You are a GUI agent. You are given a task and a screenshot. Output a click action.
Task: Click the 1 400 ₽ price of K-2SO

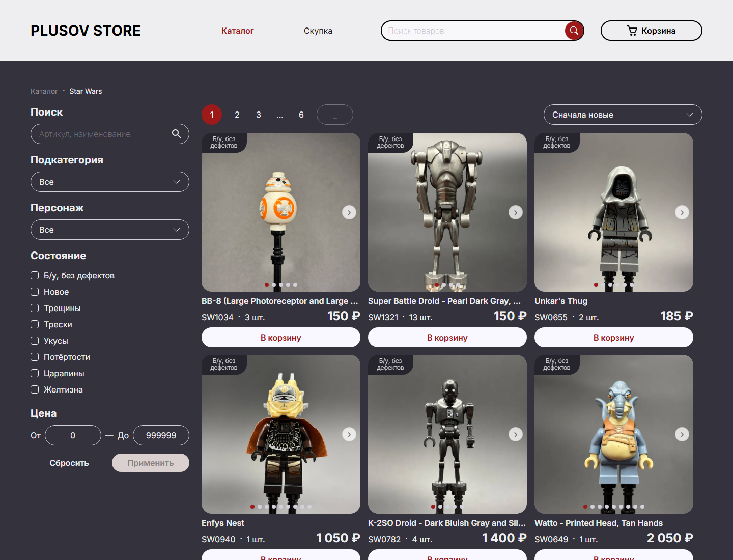pos(504,538)
